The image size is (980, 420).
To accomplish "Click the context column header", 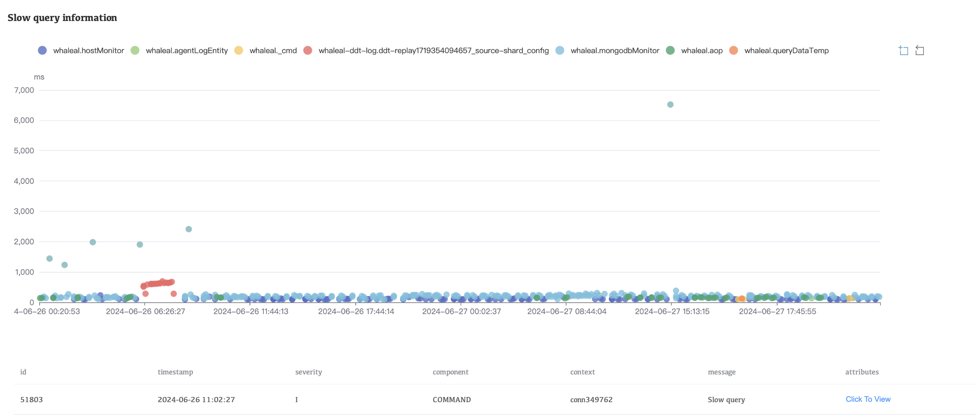I will (582, 372).
